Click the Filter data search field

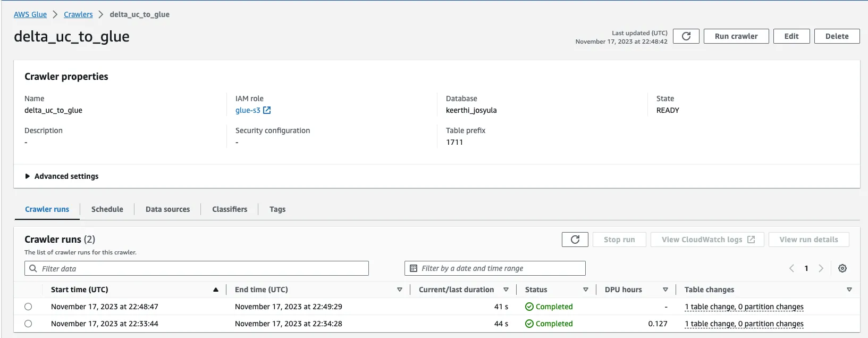[202, 268]
